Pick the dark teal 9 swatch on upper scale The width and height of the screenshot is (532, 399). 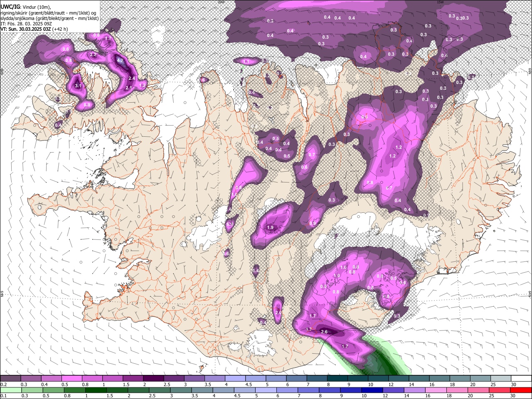[358, 378]
